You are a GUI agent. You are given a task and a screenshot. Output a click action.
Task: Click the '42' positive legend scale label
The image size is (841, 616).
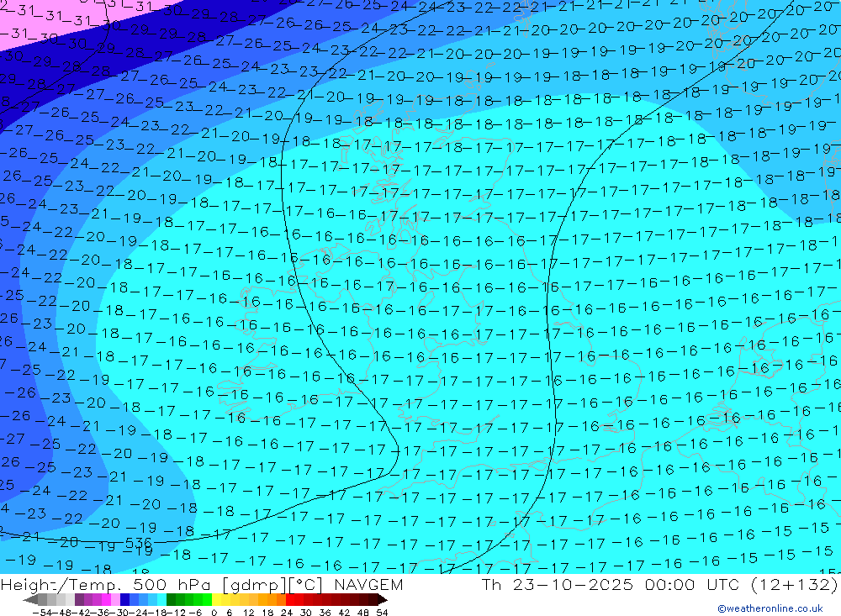(344, 613)
